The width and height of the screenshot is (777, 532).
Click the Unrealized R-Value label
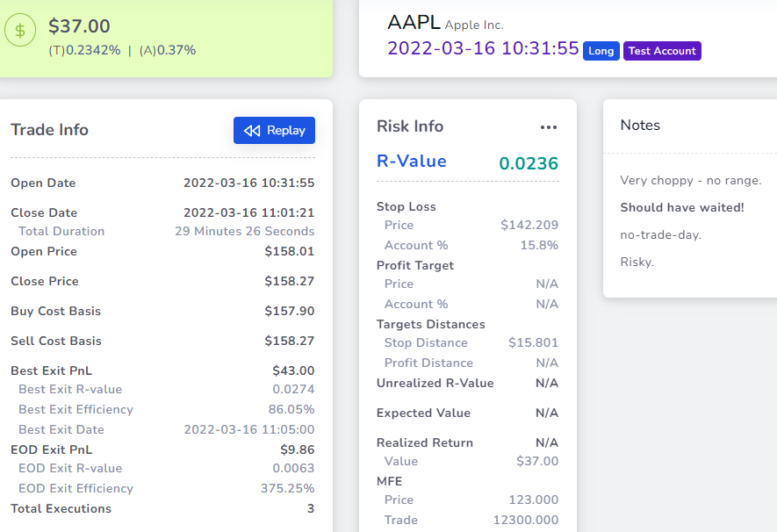tap(435, 383)
